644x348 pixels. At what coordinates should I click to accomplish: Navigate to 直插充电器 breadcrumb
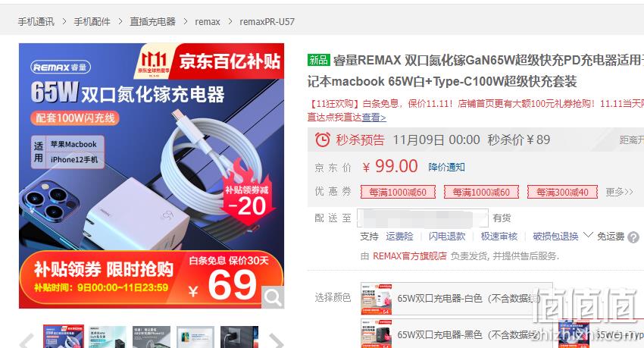coord(152,22)
